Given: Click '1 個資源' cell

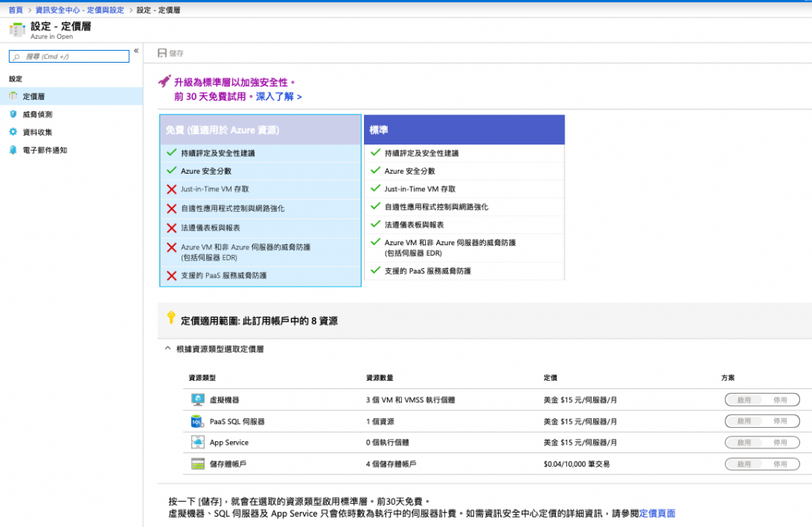Looking at the screenshot, I should (380, 421).
